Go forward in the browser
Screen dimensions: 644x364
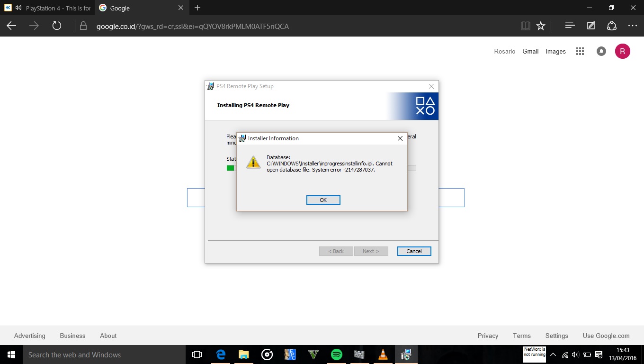coord(34,26)
